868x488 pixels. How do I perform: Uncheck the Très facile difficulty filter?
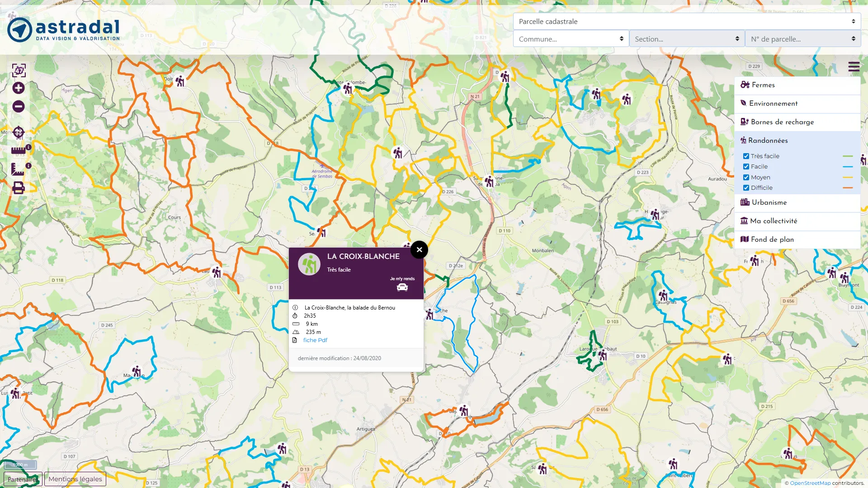746,155
